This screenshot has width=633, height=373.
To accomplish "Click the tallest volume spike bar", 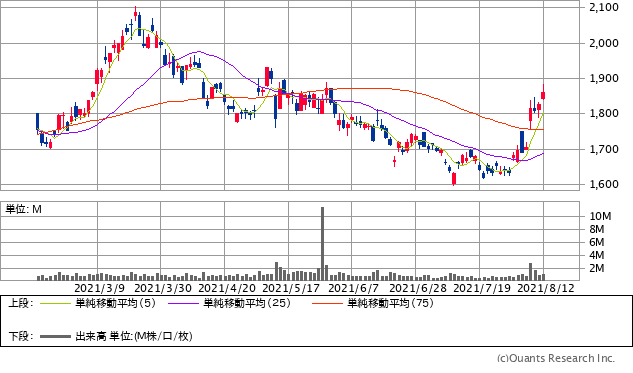I will tap(322, 244).
